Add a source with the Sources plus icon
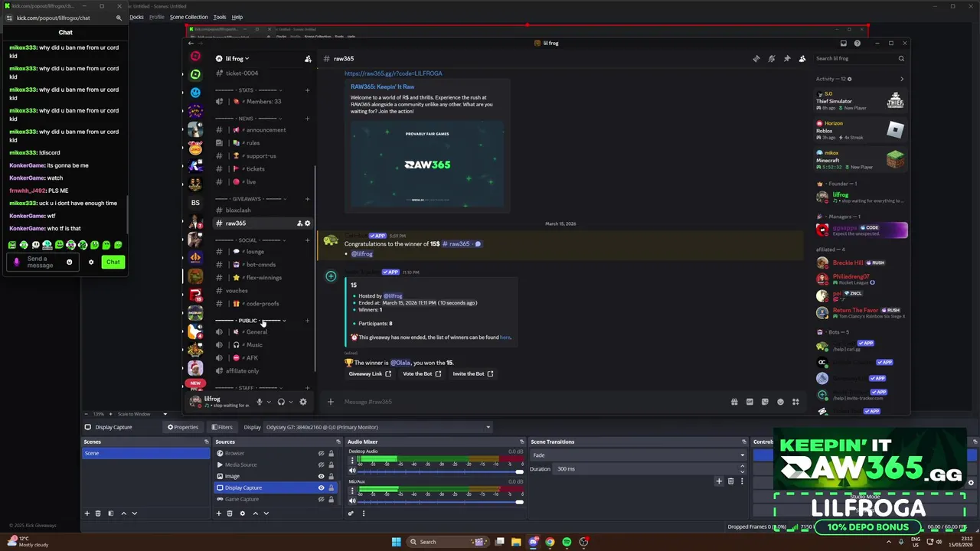 pyautogui.click(x=219, y=514)
